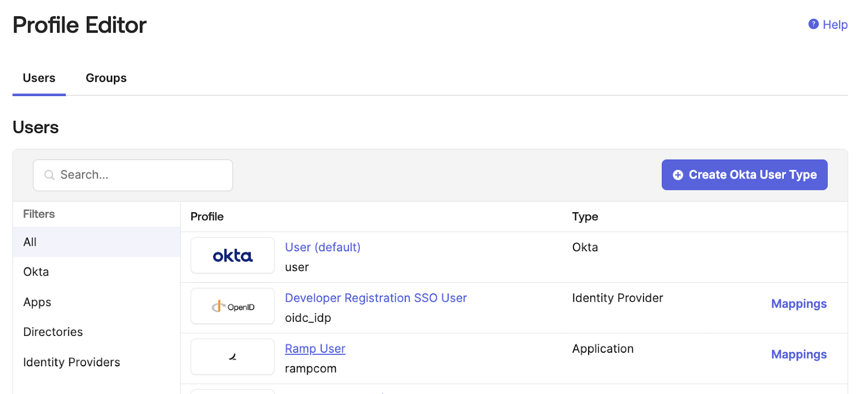Viewport: 868px width, 394px height.
Task: Switch to the Groups tab
Action: [106, 78]
